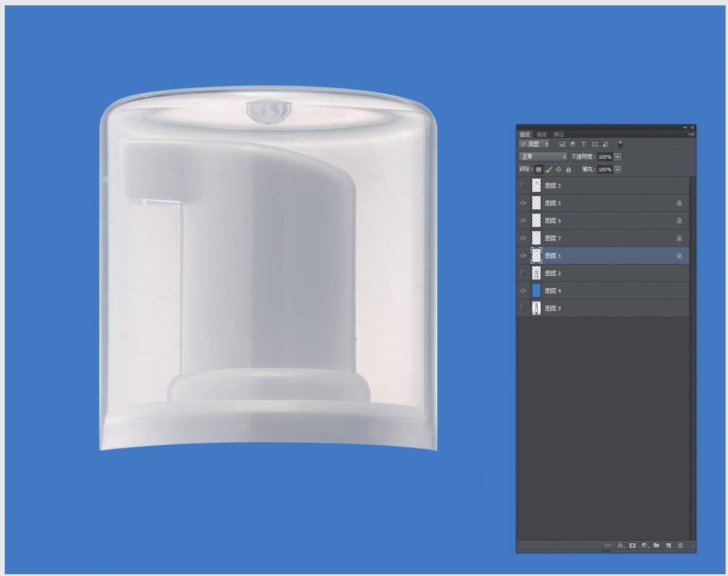
Task: Create a new layer group folder
Action: click(x=656, y=546)
